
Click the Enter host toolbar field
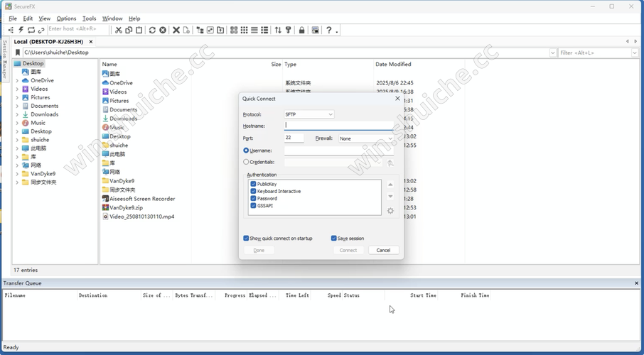click(x=78, y=29)
